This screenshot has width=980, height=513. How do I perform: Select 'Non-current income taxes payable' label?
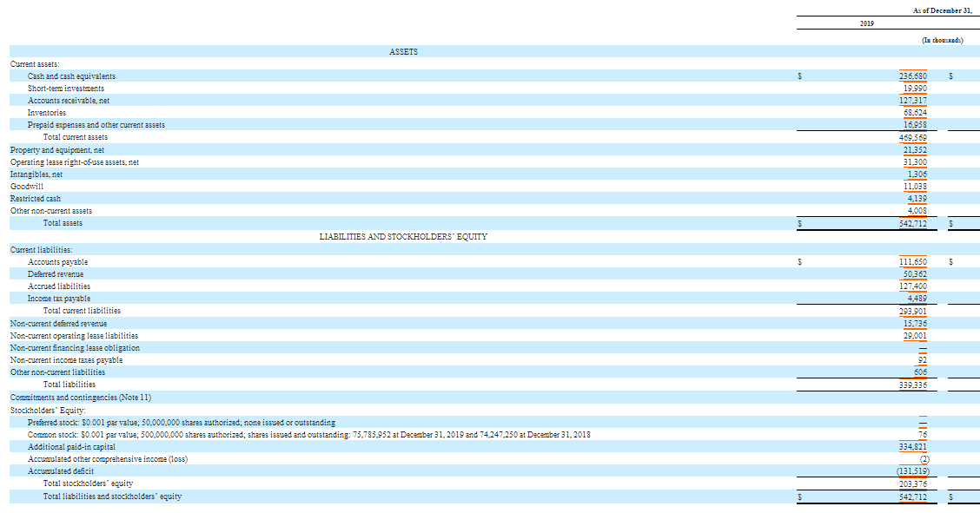[x=66, y=360]
